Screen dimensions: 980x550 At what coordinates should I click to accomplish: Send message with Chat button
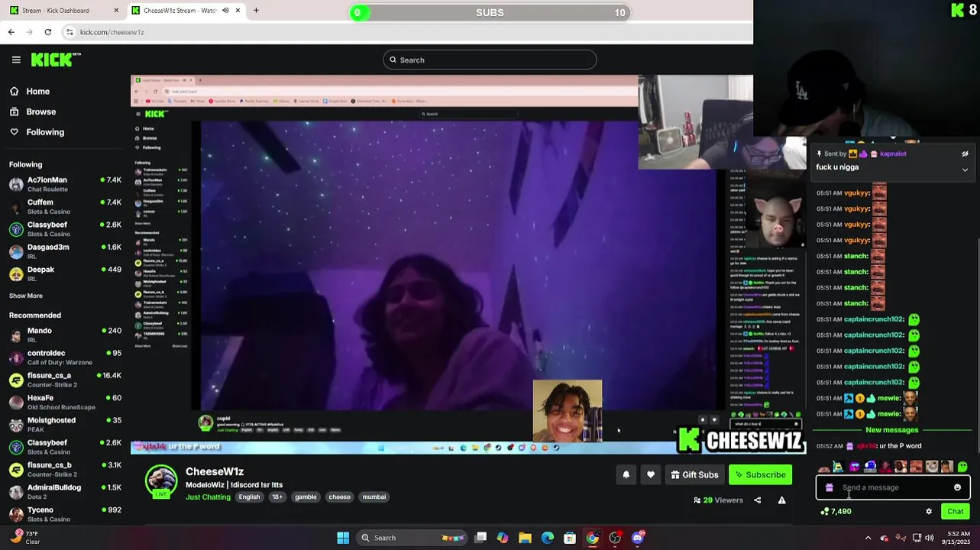click(955, 511)
